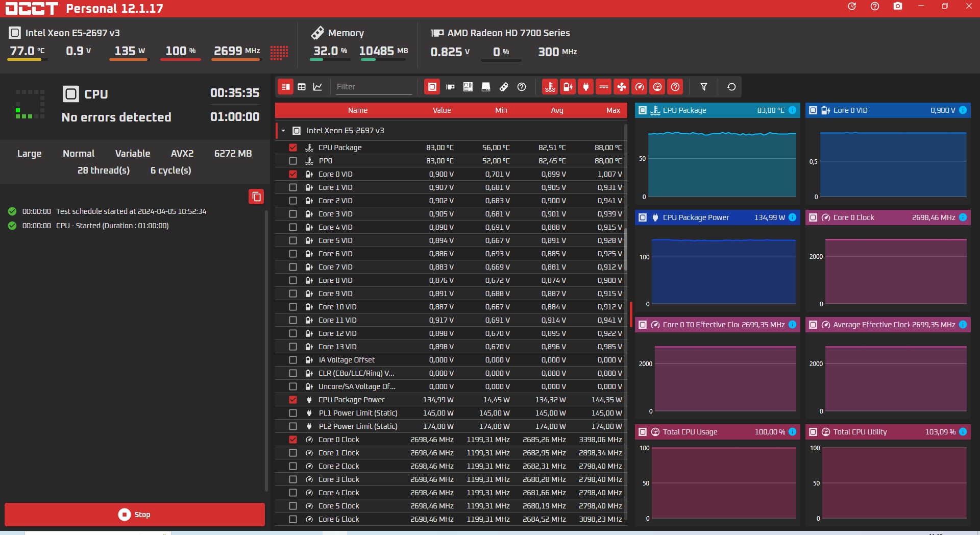
Task: Click the reset sensor values icon
Action: coord(731,87)
